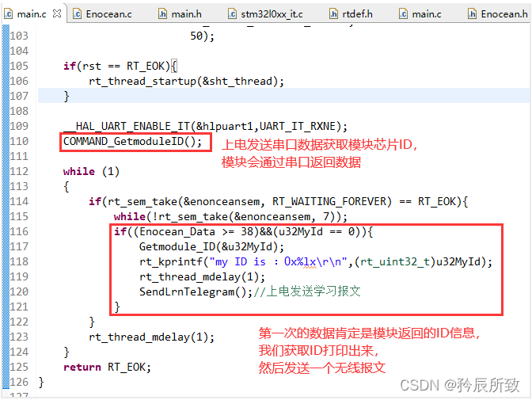This screenshot has height=400, width=532.
Task: Click line number 105 in the gutter
Action: click(x=19, y=66)
